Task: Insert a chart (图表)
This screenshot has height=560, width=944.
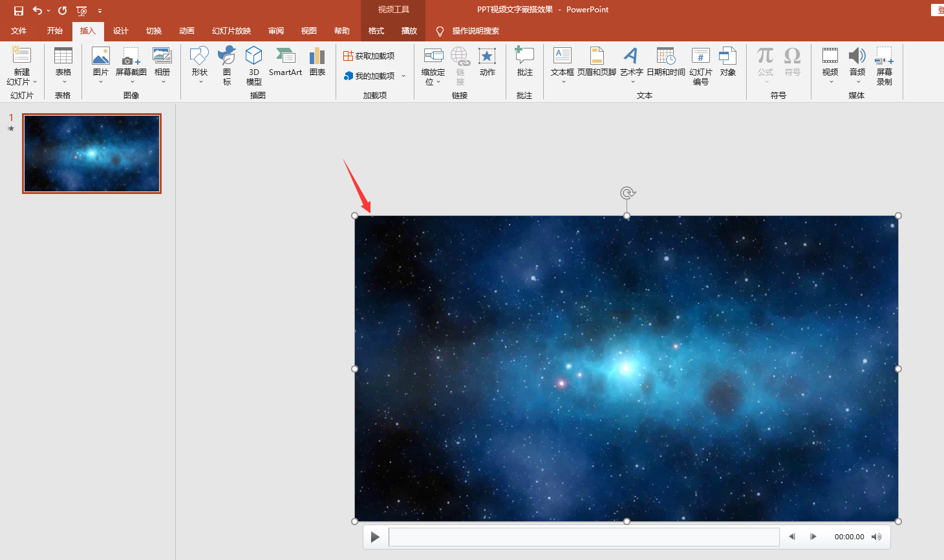Action: pyautogui.click(x=317, y=62)
